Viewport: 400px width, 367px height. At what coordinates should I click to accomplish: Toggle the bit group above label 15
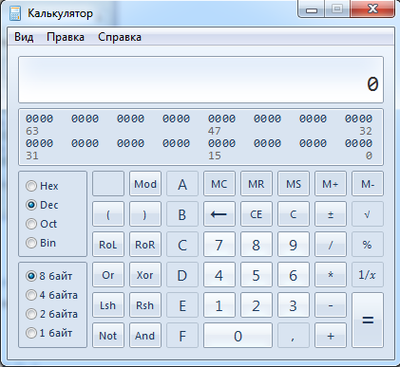click(x=222, y=143)
